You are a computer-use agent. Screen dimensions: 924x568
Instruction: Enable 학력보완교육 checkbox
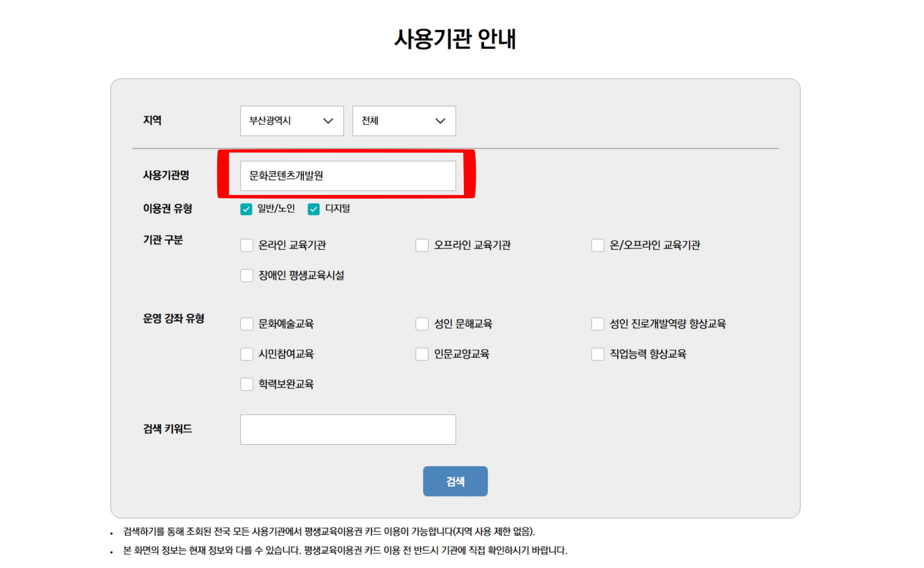point(247,384)
